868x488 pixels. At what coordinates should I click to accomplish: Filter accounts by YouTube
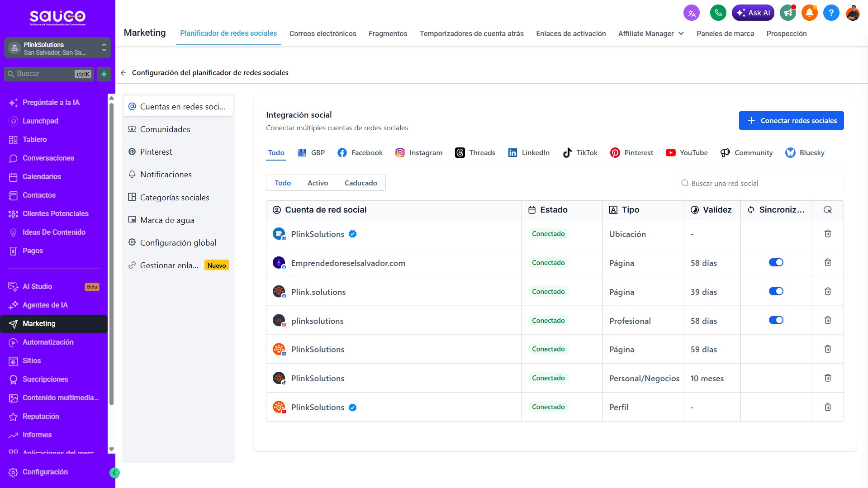[687, 153]
